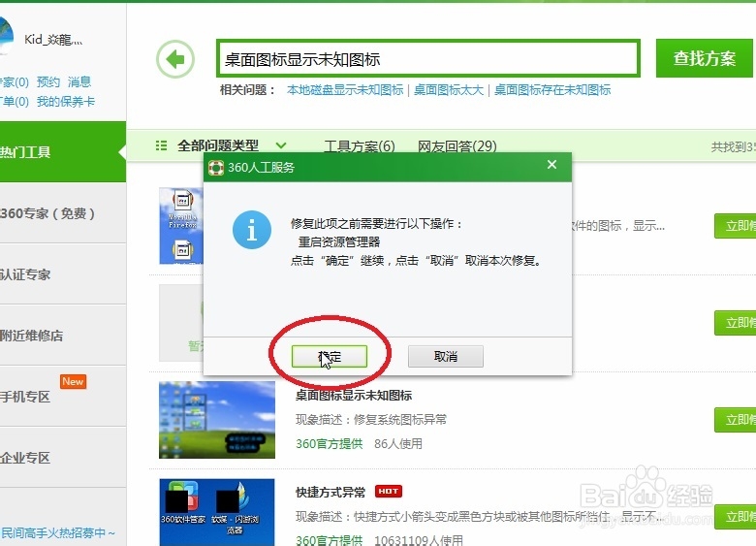Viewport: 756px width, 546px height.
Task: Click 360官方提供 under 桌面图标显示未知图标
Action: tap(330, 444)
